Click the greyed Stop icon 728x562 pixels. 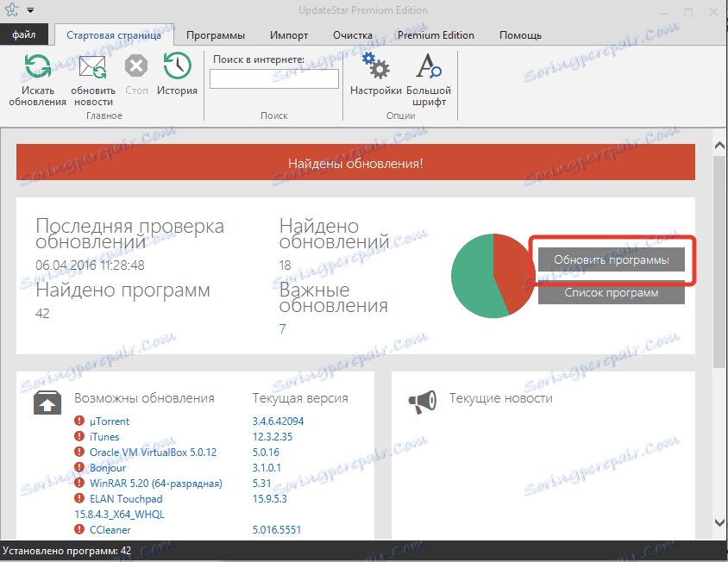(136, 66)
